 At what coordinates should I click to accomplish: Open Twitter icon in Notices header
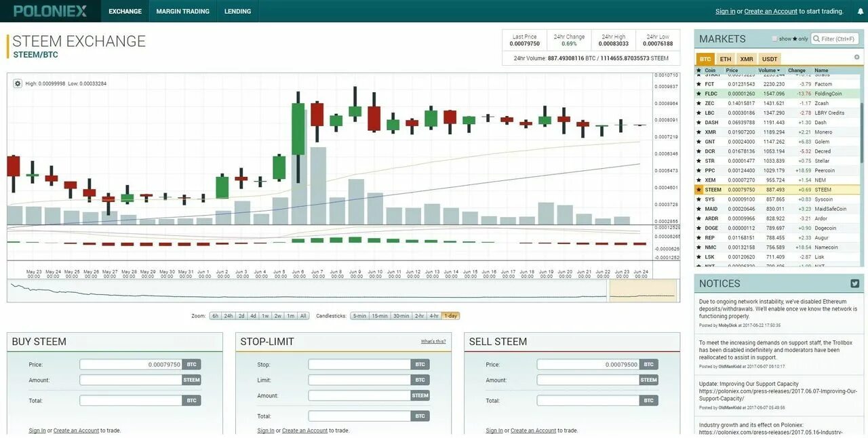coord(854,283)
